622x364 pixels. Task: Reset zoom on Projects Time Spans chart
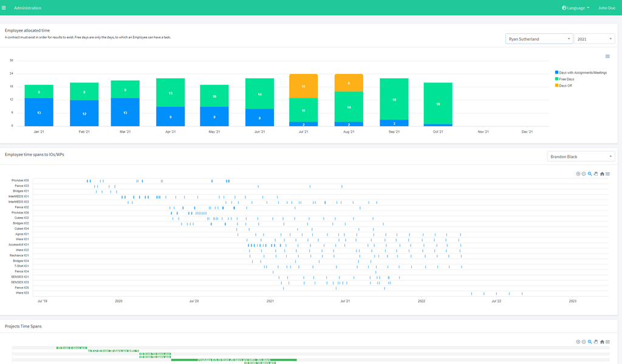click(602, 342)
